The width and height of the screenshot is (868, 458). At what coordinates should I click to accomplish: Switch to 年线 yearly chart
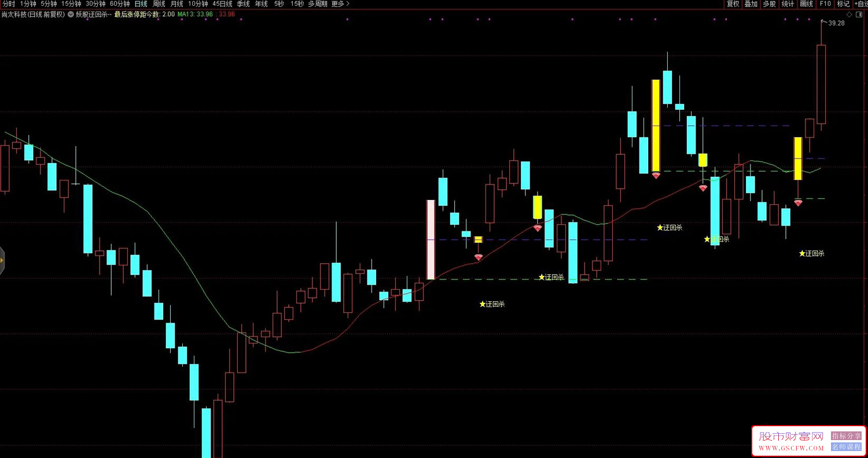[x=262, y=3]
